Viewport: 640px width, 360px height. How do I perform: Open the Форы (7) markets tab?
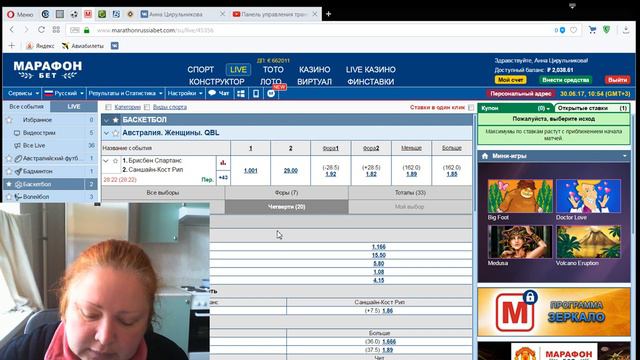287,192
